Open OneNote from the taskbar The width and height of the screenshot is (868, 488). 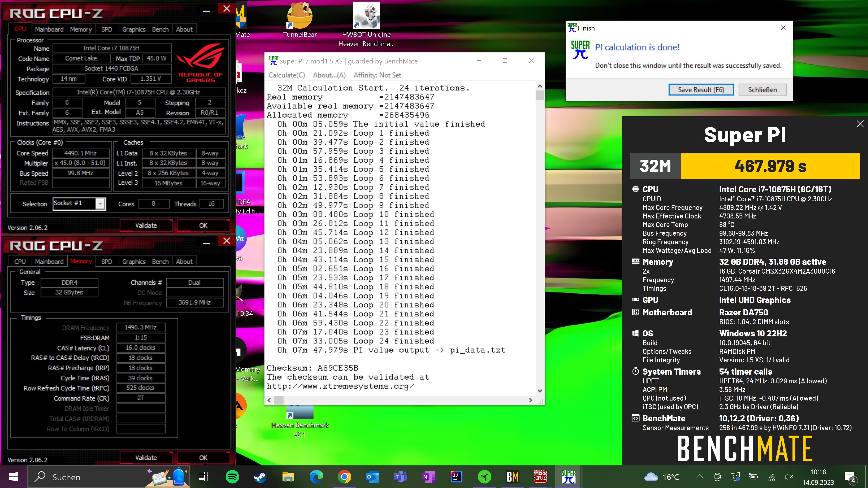[x=428, y=477]
